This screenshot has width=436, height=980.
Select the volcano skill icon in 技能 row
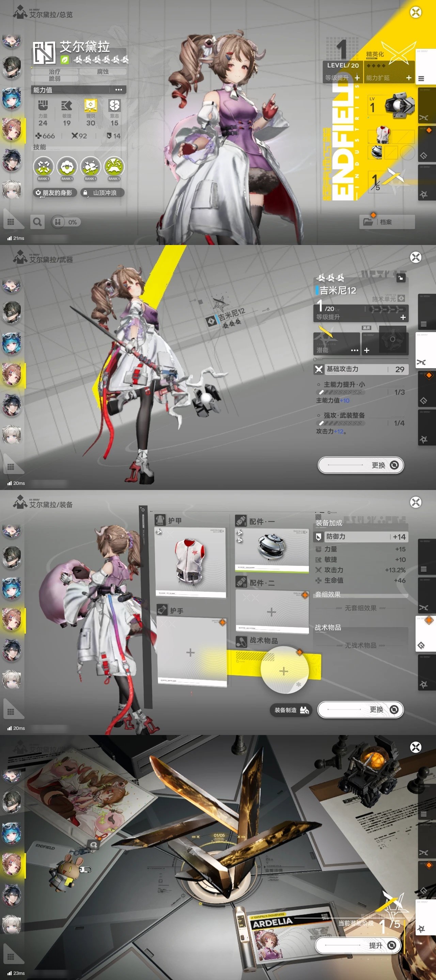113,167
